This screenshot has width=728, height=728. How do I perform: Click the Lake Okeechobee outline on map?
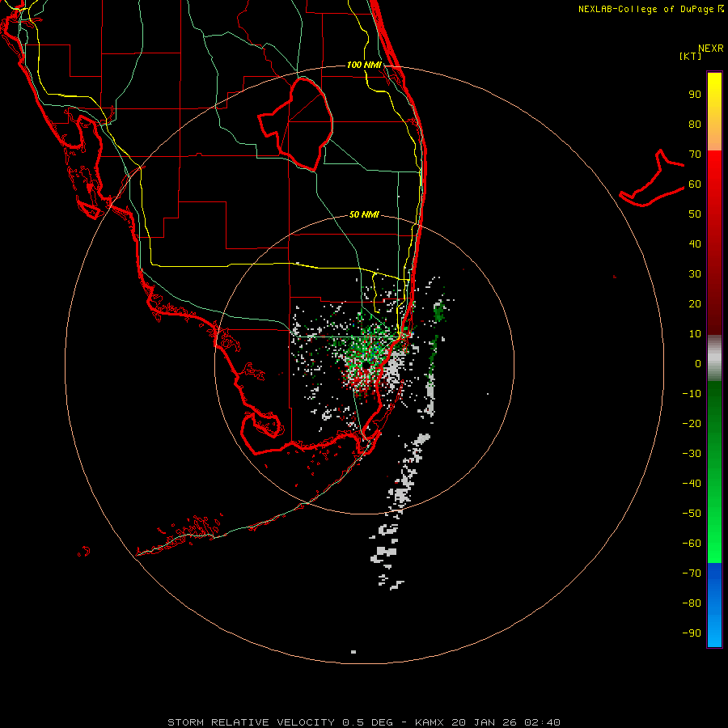(296, 125)
